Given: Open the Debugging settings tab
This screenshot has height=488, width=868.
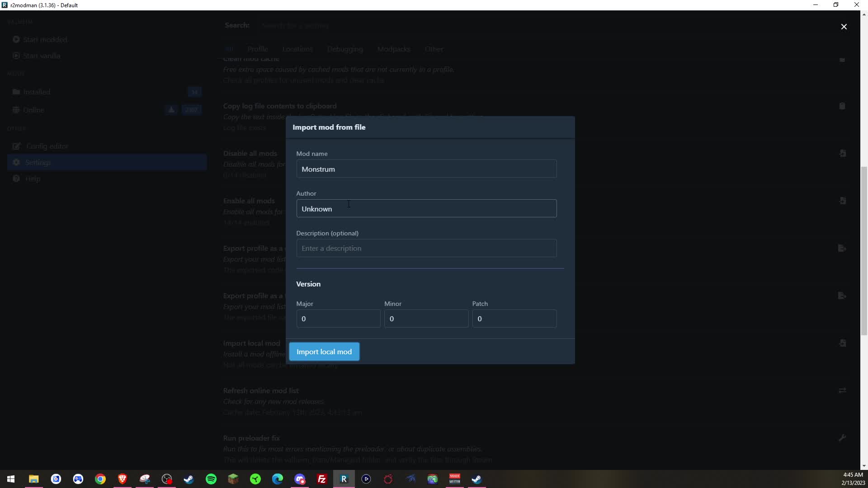Looking at the screenshot, I should (x=344, y=49).
